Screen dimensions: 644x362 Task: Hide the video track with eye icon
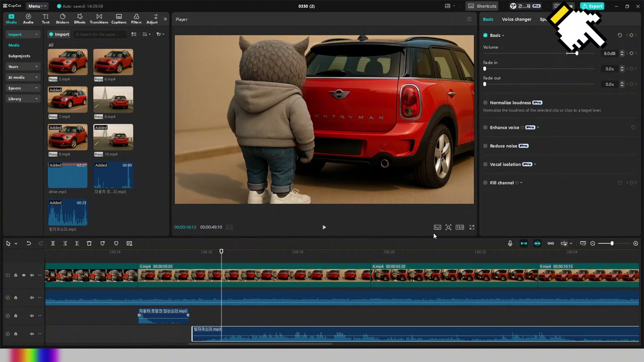tap(24, 275)
